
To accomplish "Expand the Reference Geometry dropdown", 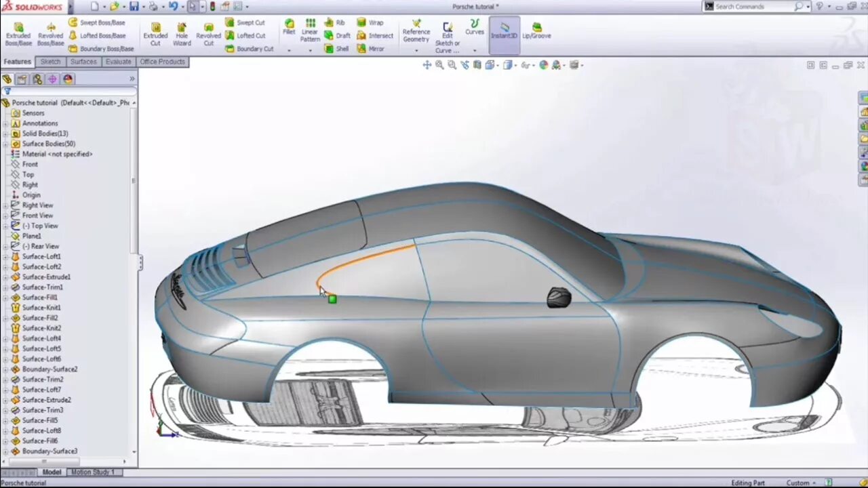I will coord(416,50).
